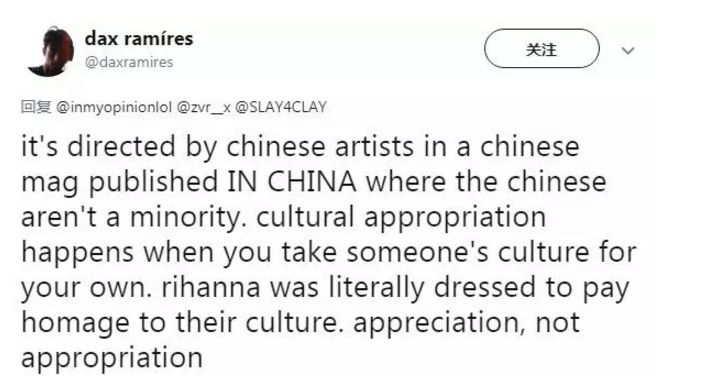
Task: Click the words someone's culture
Action: 468,252
